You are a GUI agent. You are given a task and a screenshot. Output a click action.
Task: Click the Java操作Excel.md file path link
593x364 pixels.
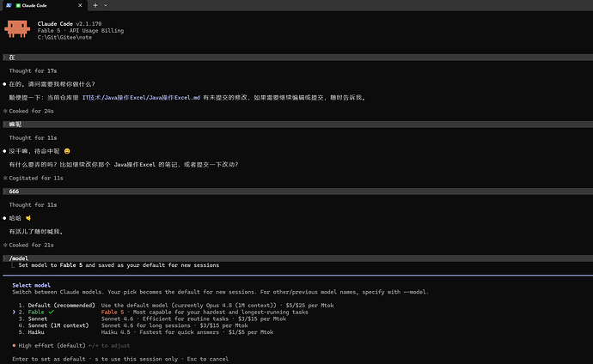click(141, 97)
